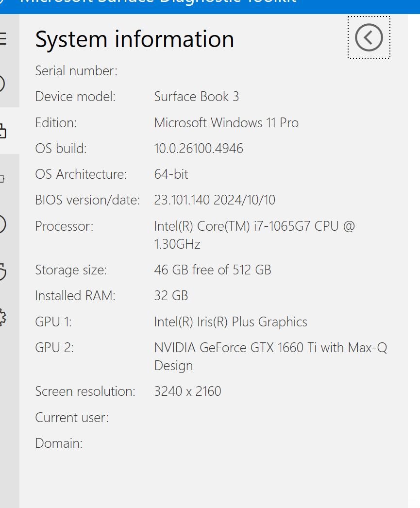Select the highlighted system information sidebar icon
Screen dimensions: 420x508
coord(3,131)
